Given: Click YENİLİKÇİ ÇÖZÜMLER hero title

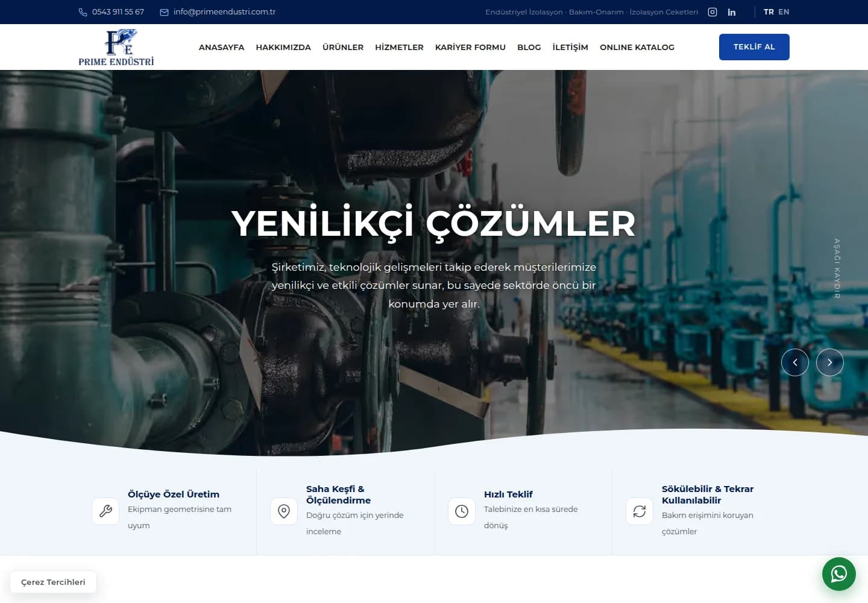Looking at the screenshot, I should point(433,224).
